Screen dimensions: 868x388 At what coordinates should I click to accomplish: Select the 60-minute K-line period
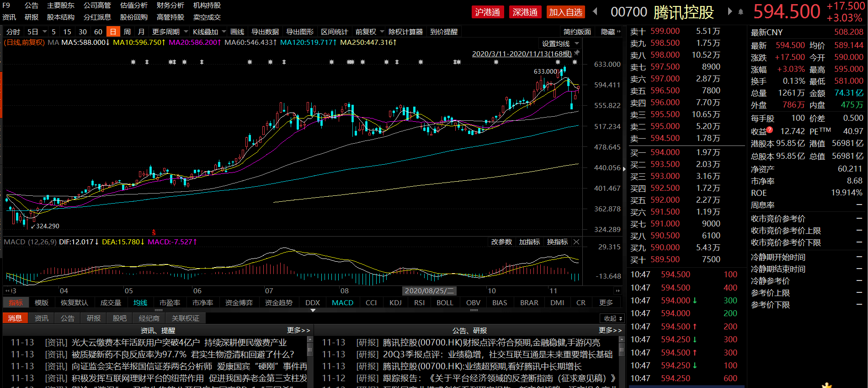(x=98, y=32)
